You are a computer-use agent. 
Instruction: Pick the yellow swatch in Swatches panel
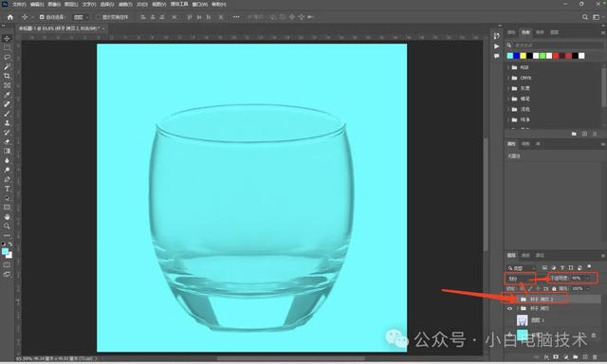pos(523,56)
